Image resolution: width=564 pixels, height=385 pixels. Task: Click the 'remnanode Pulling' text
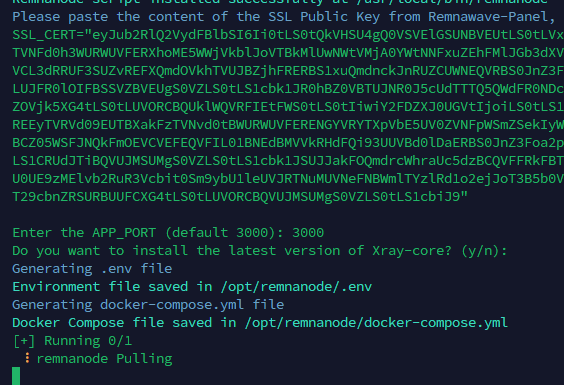tap(104, 359)
